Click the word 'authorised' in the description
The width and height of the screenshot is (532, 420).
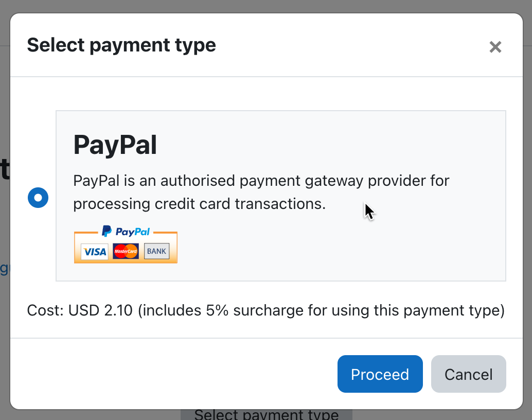click(198, 181)
